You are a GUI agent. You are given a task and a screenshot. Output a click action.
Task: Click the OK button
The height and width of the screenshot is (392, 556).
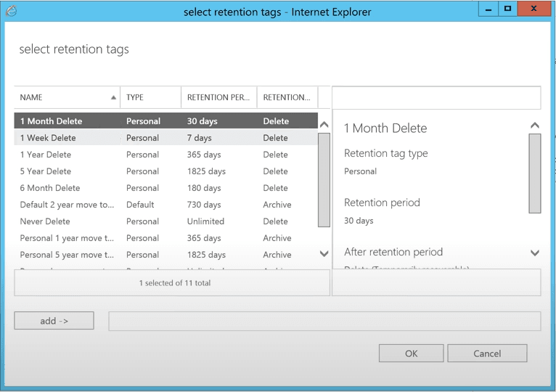coord(411,354)
